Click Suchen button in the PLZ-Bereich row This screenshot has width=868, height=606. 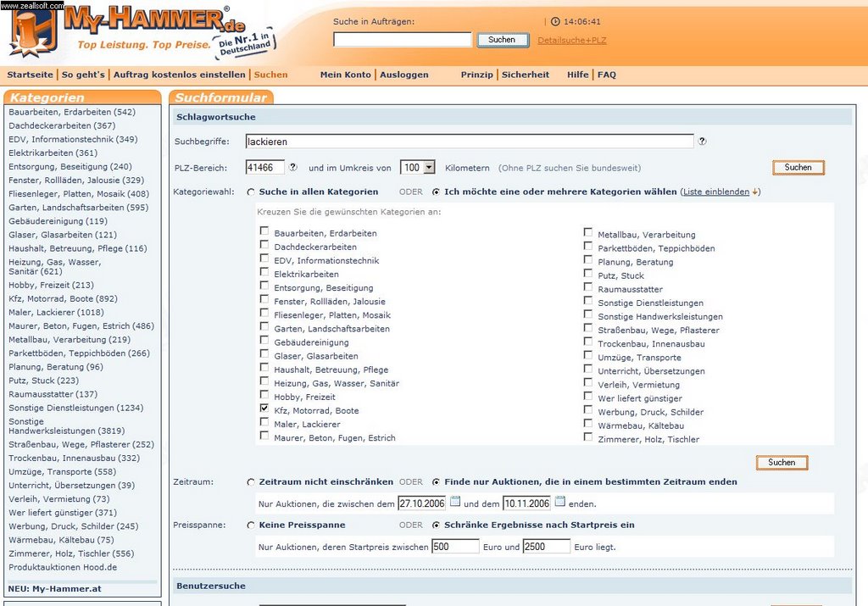click(798, 167)
